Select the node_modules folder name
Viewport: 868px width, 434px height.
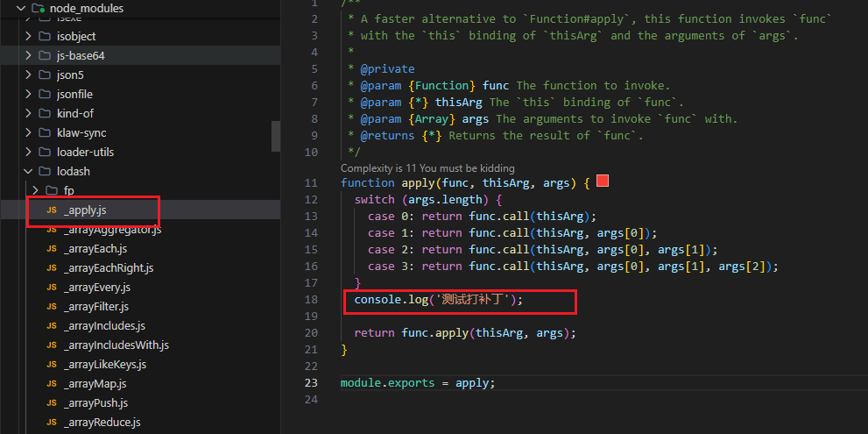pyautogui.click(x=87, y=8)
